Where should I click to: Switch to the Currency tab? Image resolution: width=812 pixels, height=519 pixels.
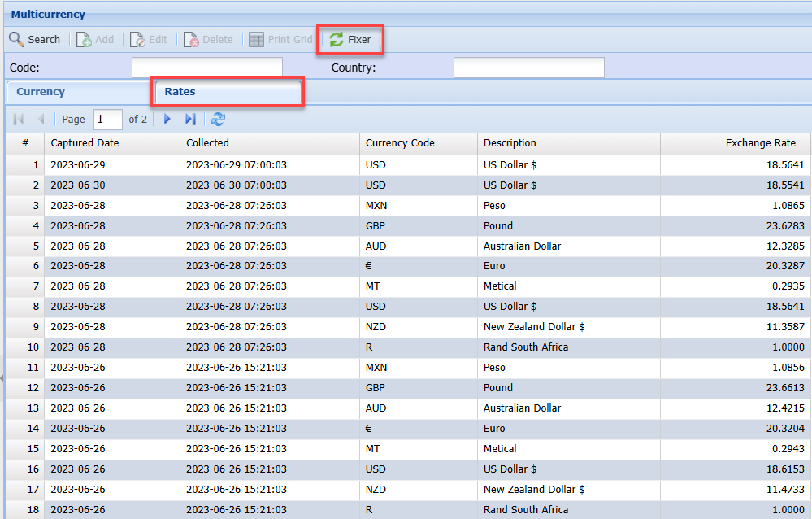[x=41, y=92]
